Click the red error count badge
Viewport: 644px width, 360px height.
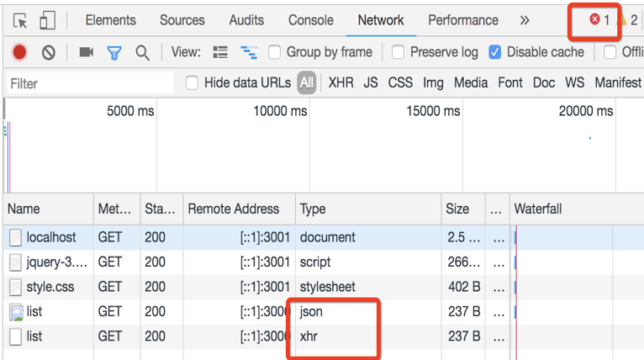click(599, 19)
